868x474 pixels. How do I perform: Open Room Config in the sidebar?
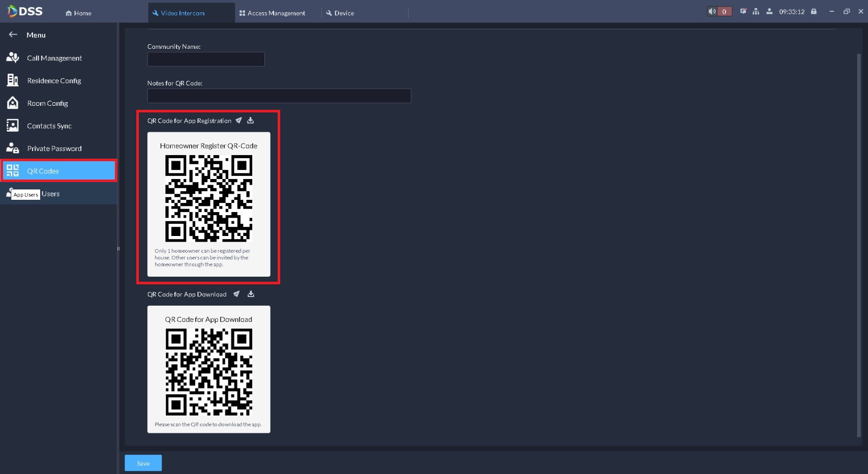(x=58, y=103)
